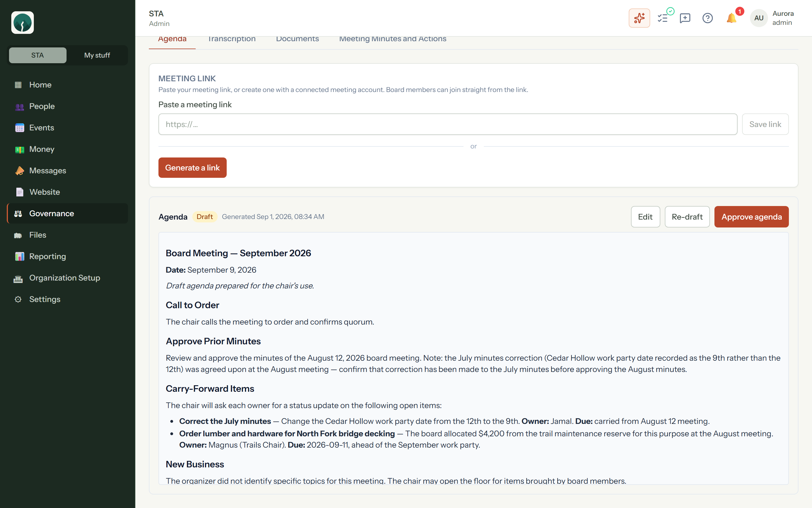
Task: Click the add feedback message icon
Action: click(685, 18)
